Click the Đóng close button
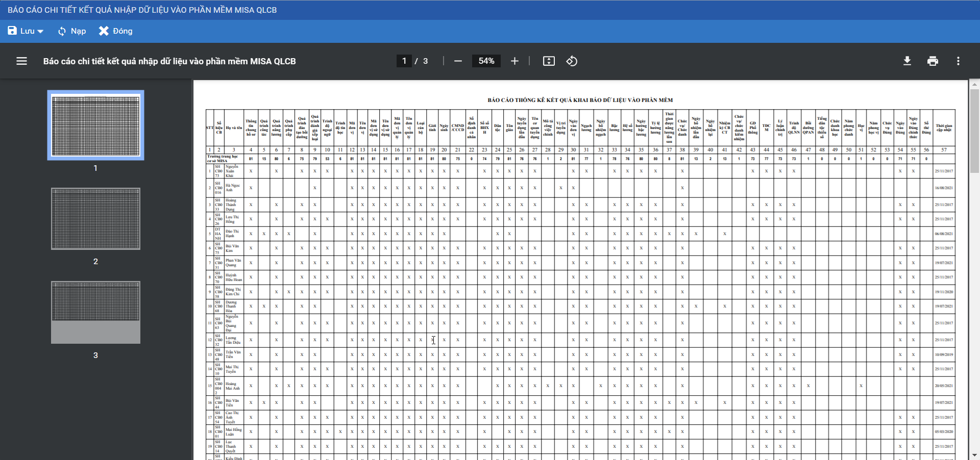 [115, 31]
